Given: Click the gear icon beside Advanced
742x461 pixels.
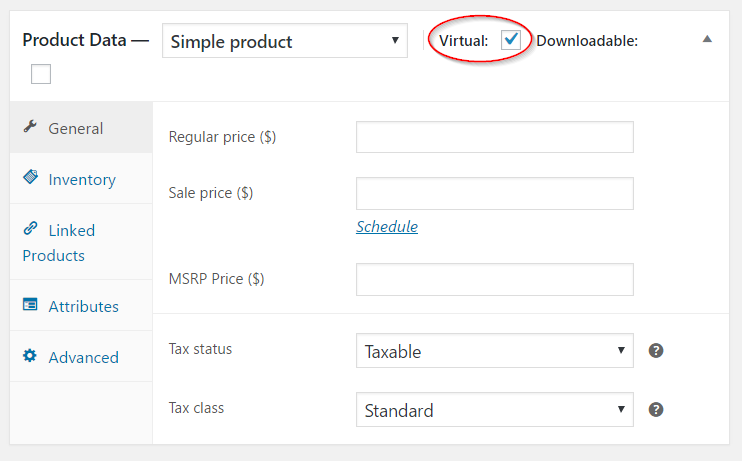Looking at the screenshot, I should click(30, 355).
